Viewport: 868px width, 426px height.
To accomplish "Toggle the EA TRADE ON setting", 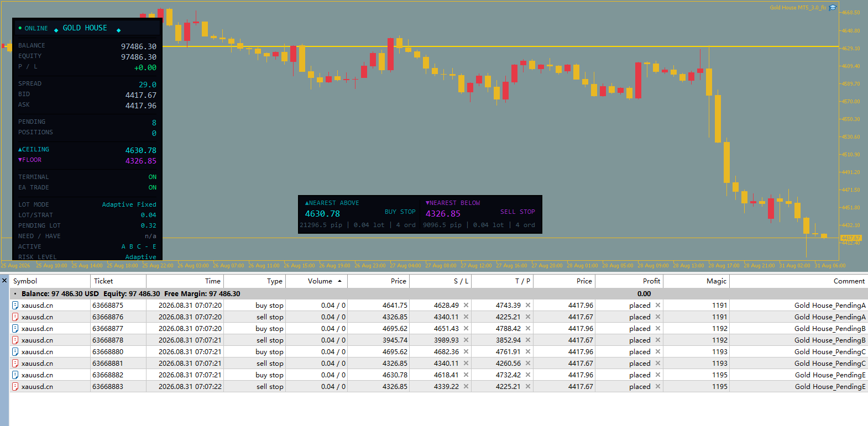I will (153, 187).
